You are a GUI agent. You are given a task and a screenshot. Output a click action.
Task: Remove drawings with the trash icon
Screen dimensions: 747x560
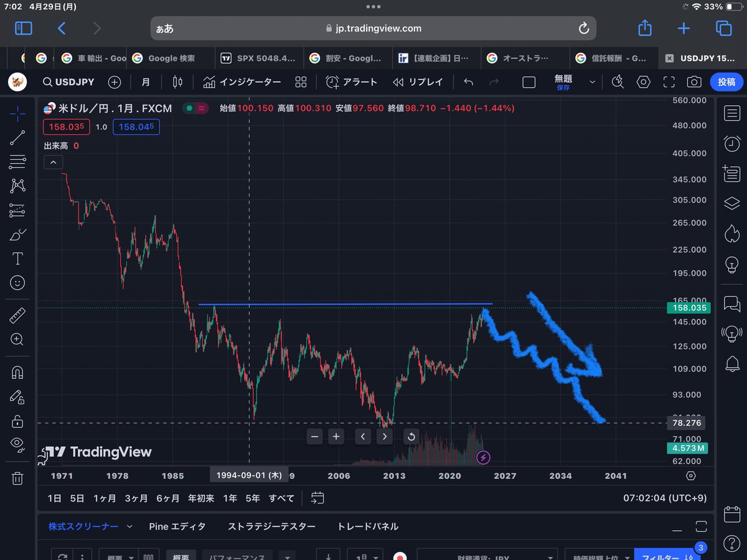pos(17,478)
